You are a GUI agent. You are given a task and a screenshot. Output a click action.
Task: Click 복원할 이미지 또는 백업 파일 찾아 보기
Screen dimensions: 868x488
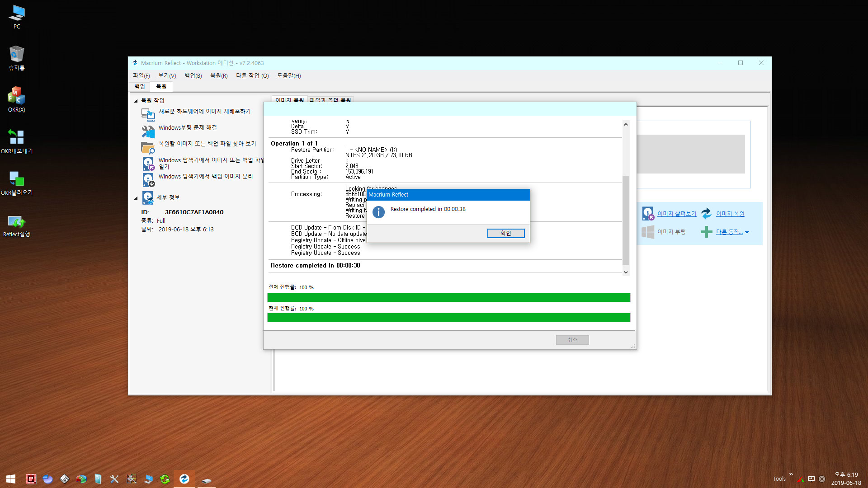coord(207,144)
